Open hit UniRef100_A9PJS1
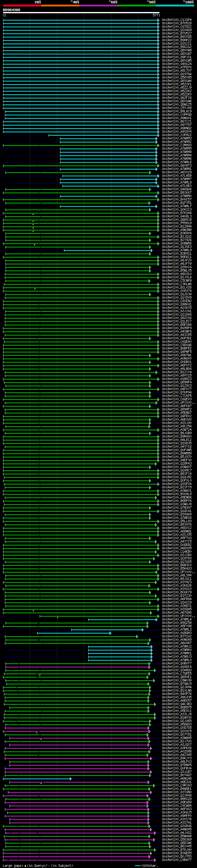This screenshot has height=868, width=197. [177, 57]
